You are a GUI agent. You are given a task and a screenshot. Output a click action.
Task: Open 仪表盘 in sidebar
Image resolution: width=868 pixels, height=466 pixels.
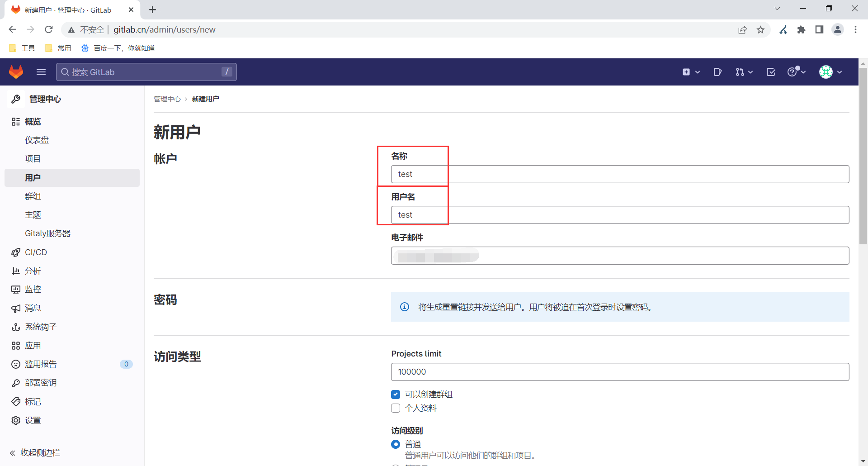pyautogui.click(x=37, y=140)
